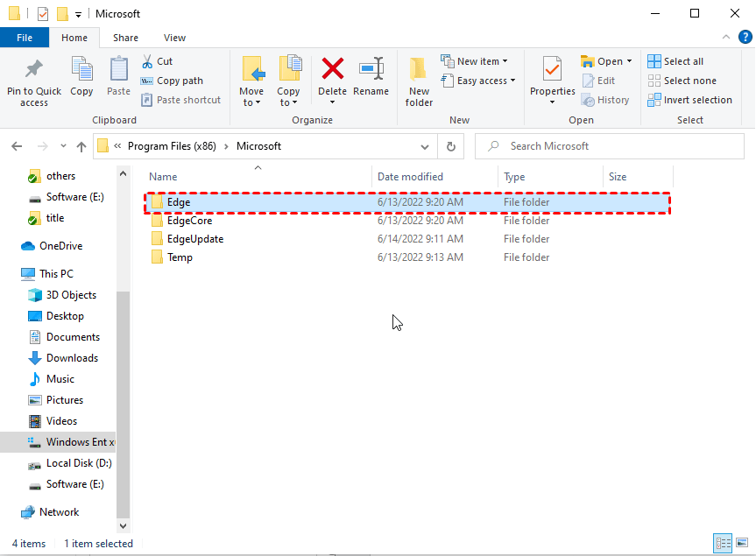Click Microsoft in the address path

[259, 146]
